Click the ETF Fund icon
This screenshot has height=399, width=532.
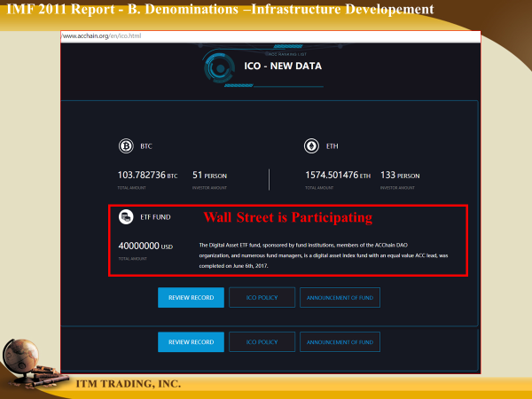tap(126, 217)
